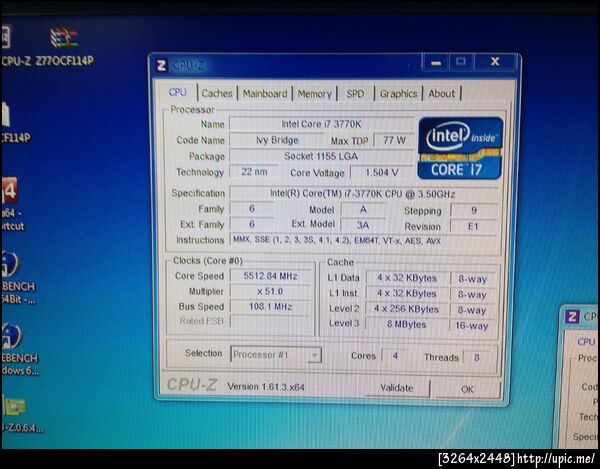Open the CINEBENCH Windows 64 desktop shortcut

point(11,336)
